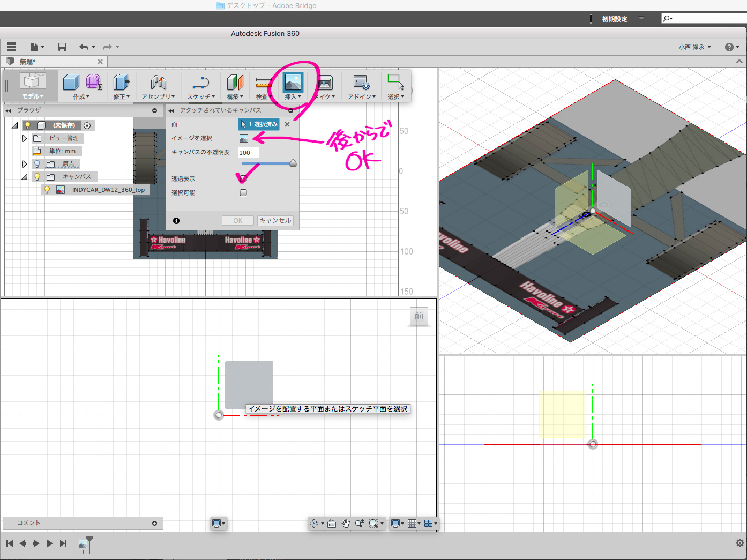This screenshot has width=747, height=560.
Task: Collapse the キャンバス tree node
Action: coord(24,177)
